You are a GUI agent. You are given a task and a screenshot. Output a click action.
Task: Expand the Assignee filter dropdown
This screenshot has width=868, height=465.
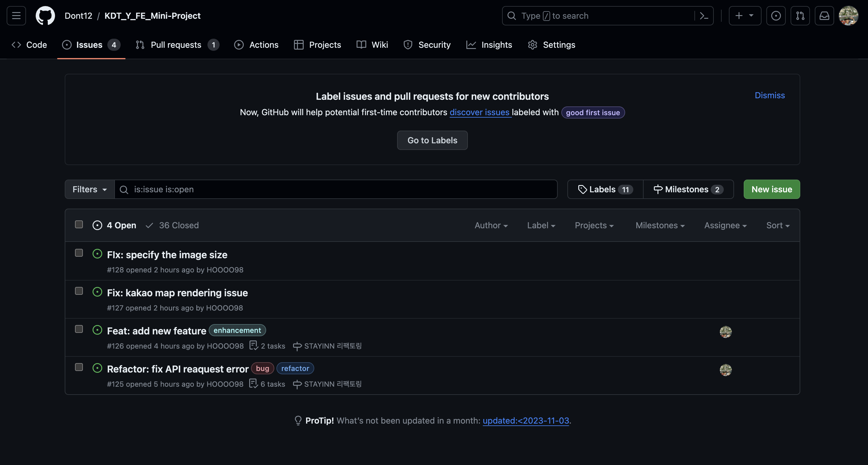pyautogui.click(x=725, y=226)
